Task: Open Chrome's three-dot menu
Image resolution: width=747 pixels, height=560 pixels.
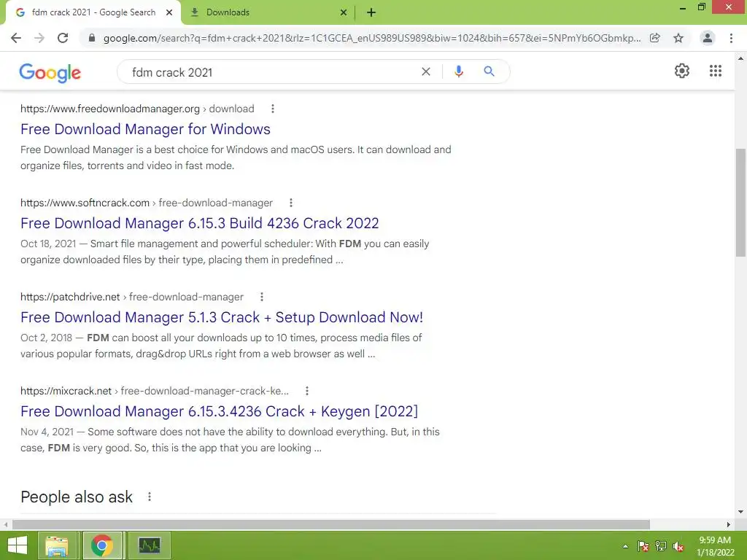Action: click(x=731, y=38)
